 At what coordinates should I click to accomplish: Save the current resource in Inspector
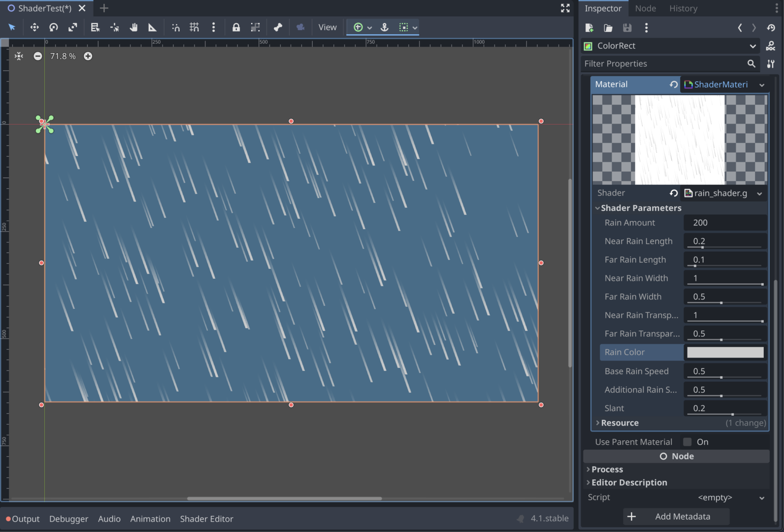(x=627, y=28)
